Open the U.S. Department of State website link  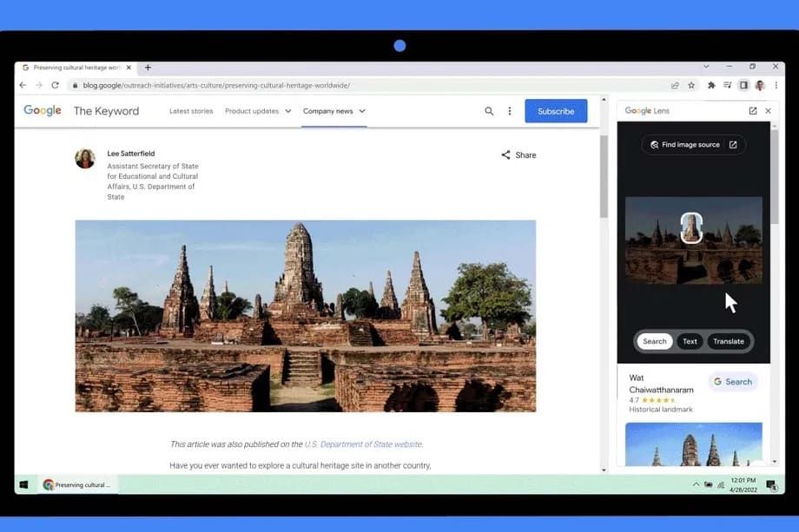pyautogui.click(x=365, y=443)
